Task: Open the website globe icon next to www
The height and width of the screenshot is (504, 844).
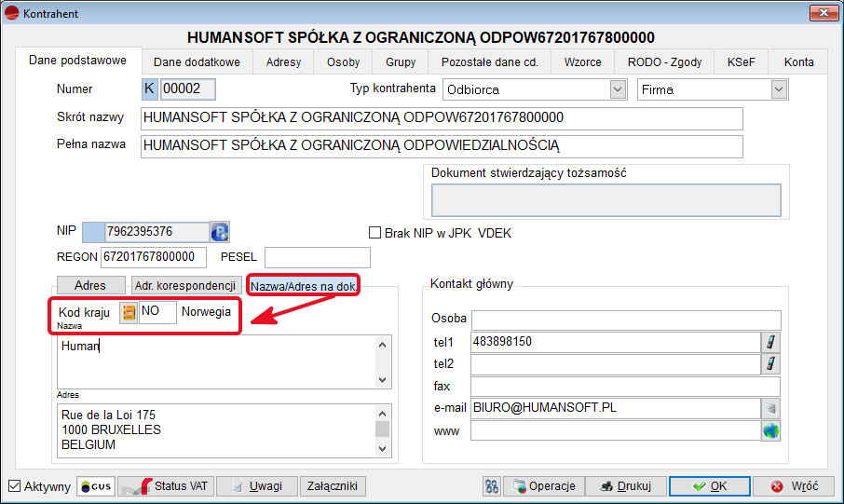Action: pos(770,430)
